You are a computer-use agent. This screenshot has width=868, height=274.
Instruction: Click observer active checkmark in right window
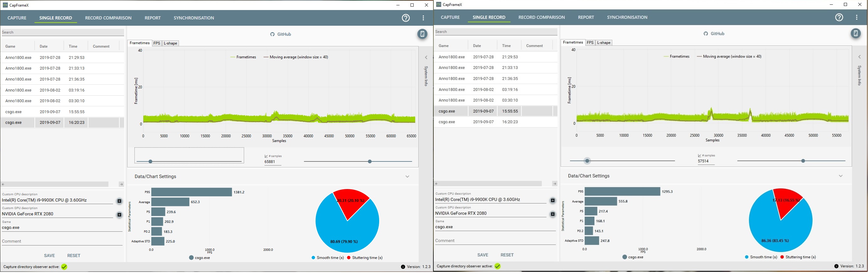pos(497,266)
